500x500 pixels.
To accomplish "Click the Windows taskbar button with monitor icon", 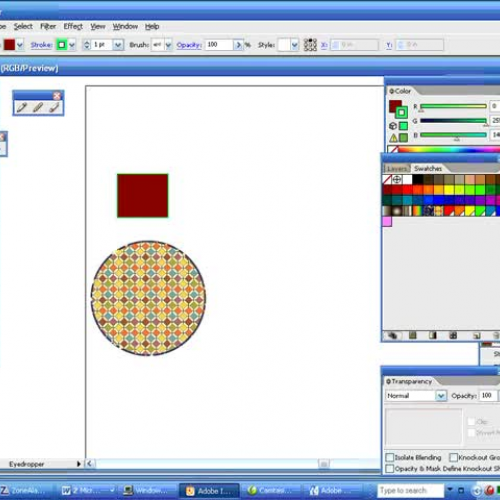I will point(147,490).
